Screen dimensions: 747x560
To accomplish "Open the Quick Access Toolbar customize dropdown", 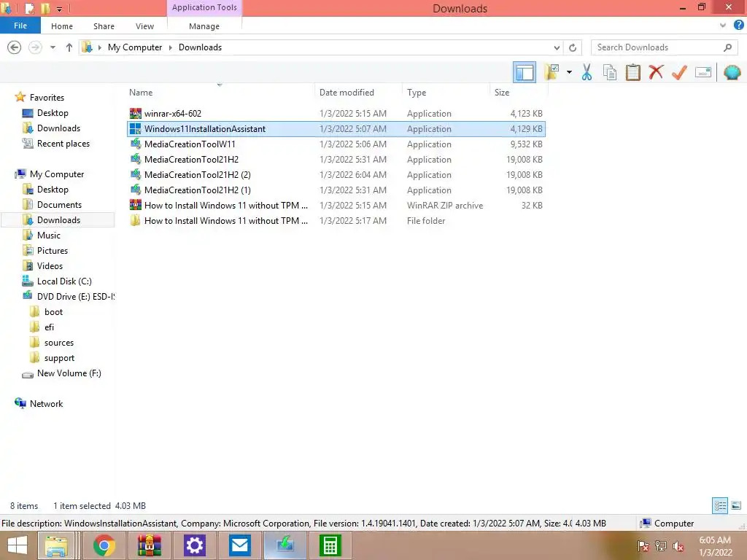I will click(x=59, y=9).
